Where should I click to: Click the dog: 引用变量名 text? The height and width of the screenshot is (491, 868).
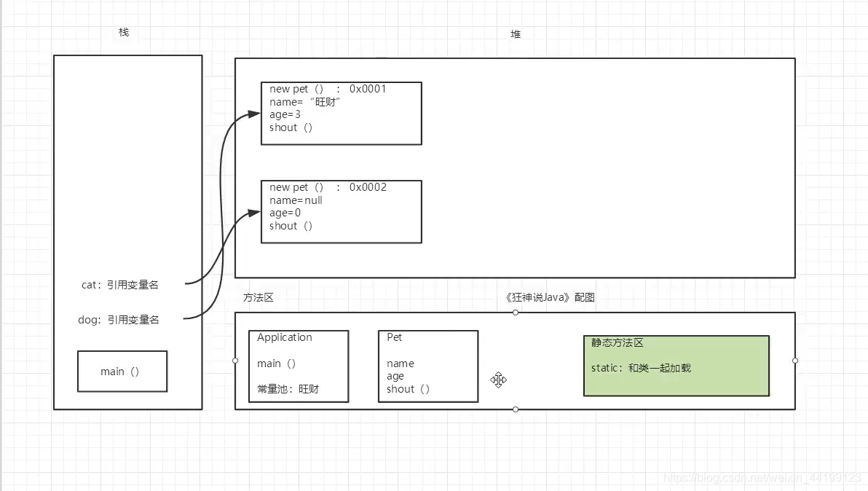coord(119,320)
